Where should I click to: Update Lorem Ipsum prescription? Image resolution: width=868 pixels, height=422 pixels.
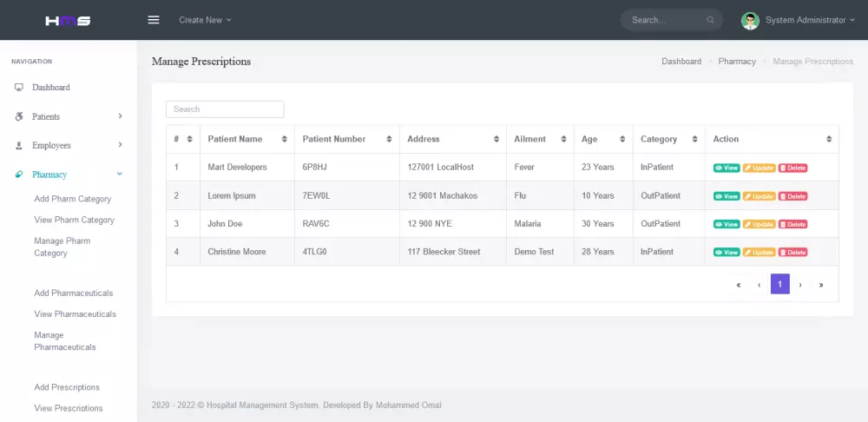coord(759,196)
